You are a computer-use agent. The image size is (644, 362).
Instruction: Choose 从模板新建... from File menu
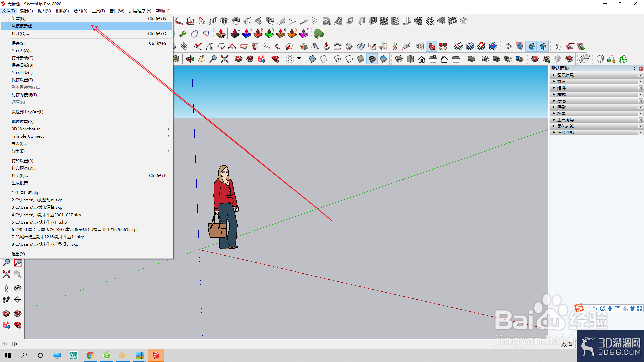tap(87, 26)
